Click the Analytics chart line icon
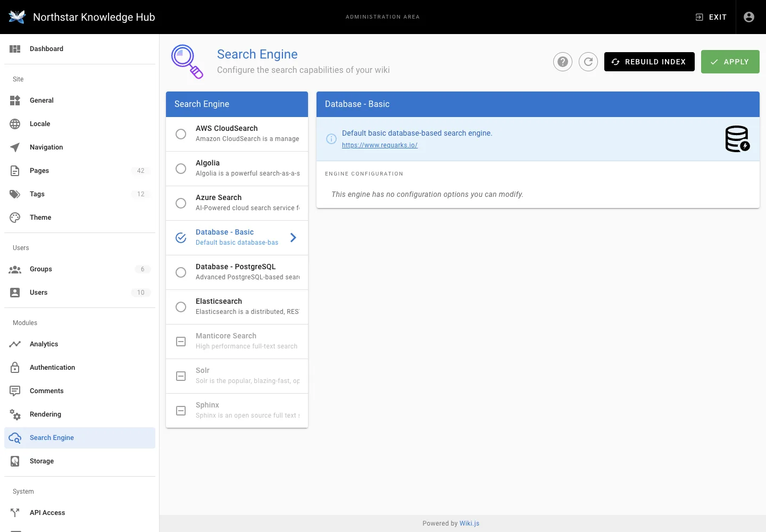The image size is (766, 532). point(15,344)
